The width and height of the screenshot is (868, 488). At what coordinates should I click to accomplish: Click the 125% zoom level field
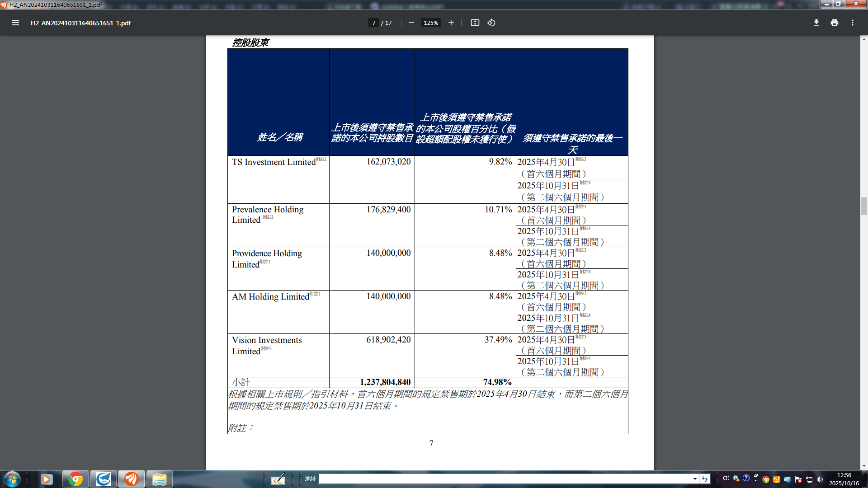click(x=431, y=23)
